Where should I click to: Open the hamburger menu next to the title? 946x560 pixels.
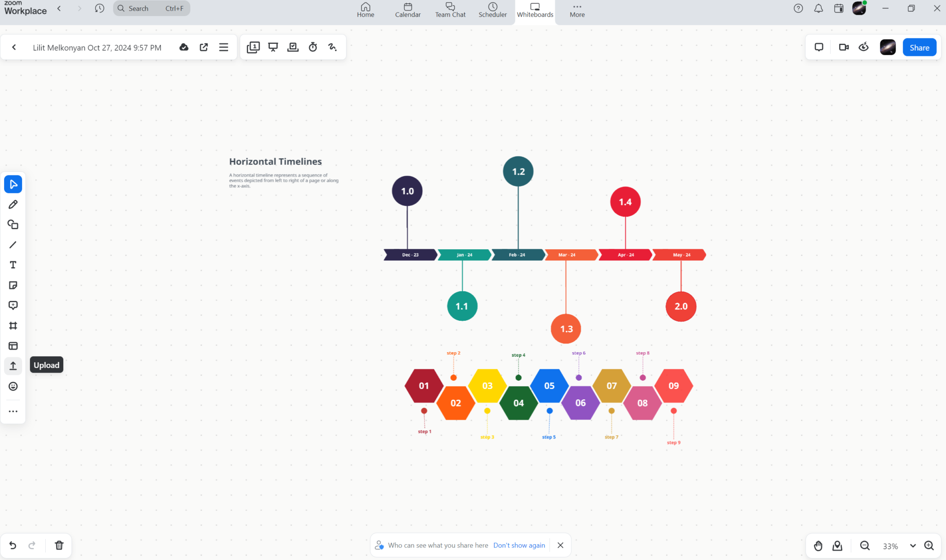click(x=224, y=47)
